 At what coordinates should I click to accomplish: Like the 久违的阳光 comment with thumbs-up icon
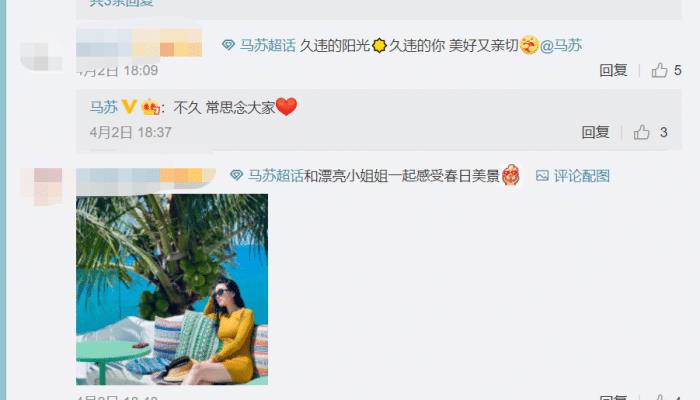659,70
